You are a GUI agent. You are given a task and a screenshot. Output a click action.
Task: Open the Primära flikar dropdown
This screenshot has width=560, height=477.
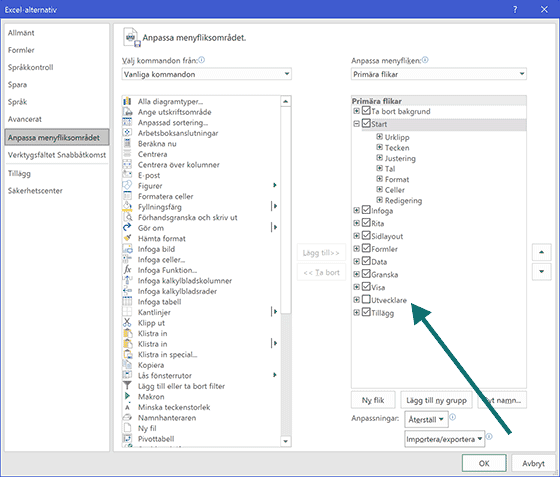click(x=439, y=74)
